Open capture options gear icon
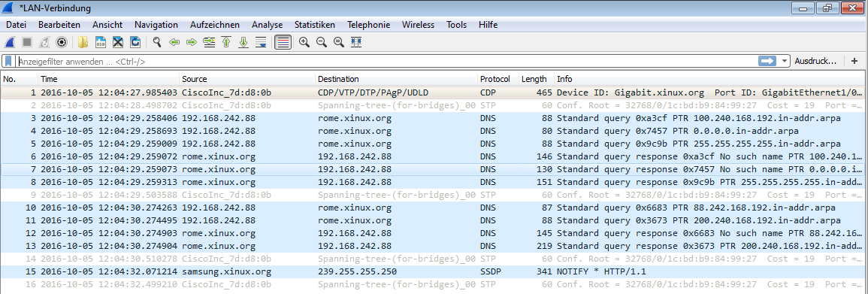 point(62,42)
